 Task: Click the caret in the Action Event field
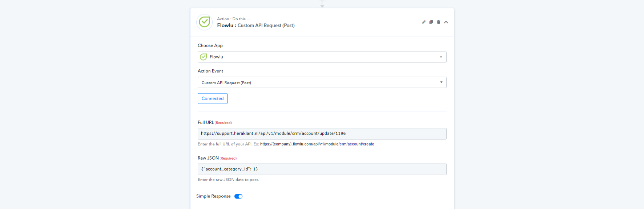[441, 82]
